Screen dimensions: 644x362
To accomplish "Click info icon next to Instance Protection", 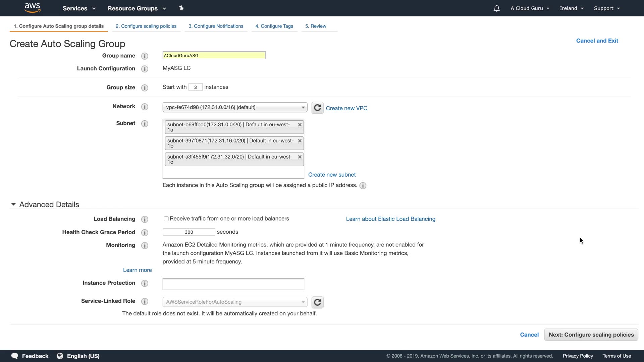I will pos(145,284).
